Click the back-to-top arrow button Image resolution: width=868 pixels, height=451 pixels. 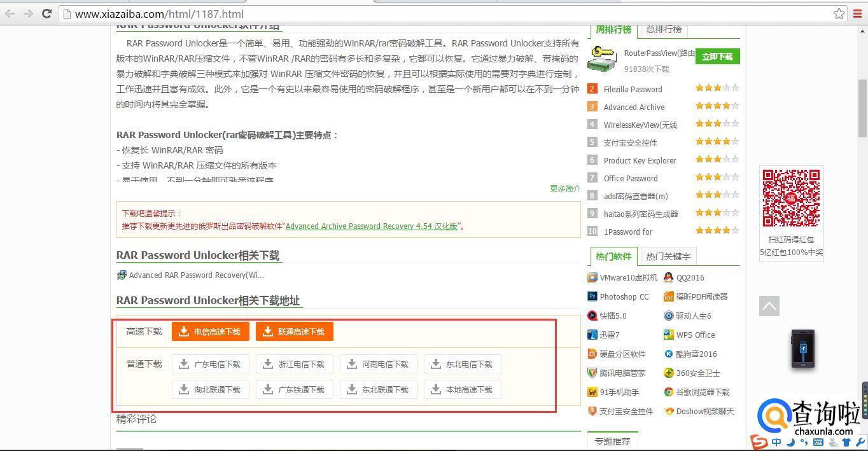pos(769,306)
